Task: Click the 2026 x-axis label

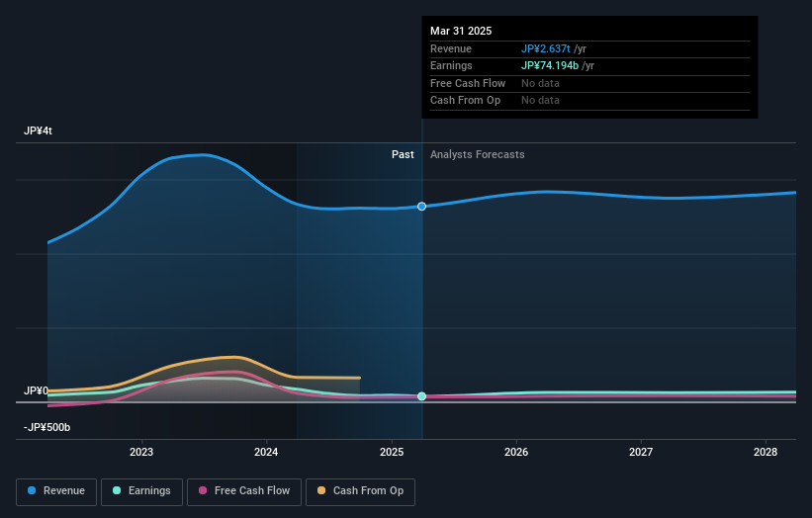Action: [516, 452]
